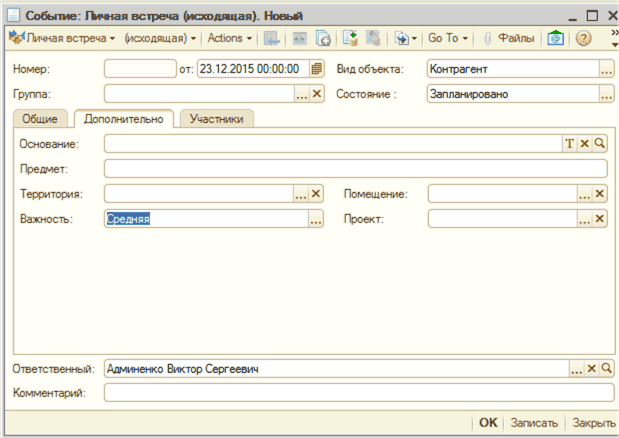Switch to the Общие tab
The height and width of the screenshot is (438, 619).
click(x=41, y=119)
